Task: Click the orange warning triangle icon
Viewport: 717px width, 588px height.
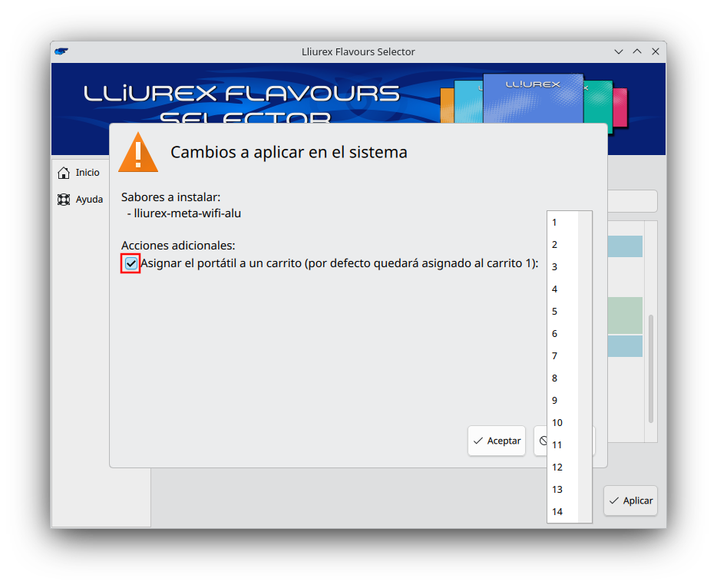Action: click(x=138, y=153)
